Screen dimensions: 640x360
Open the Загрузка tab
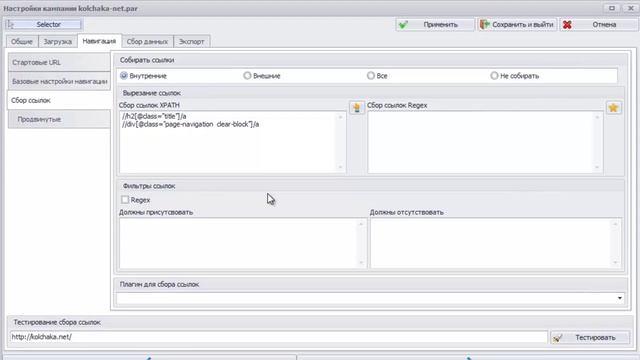coord(58,42)
